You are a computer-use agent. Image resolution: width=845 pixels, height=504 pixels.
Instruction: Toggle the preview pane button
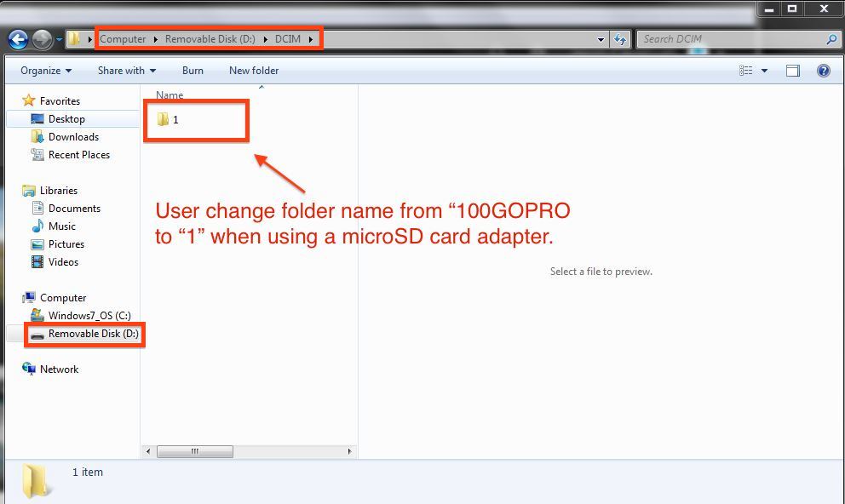(x=793, y=71)
